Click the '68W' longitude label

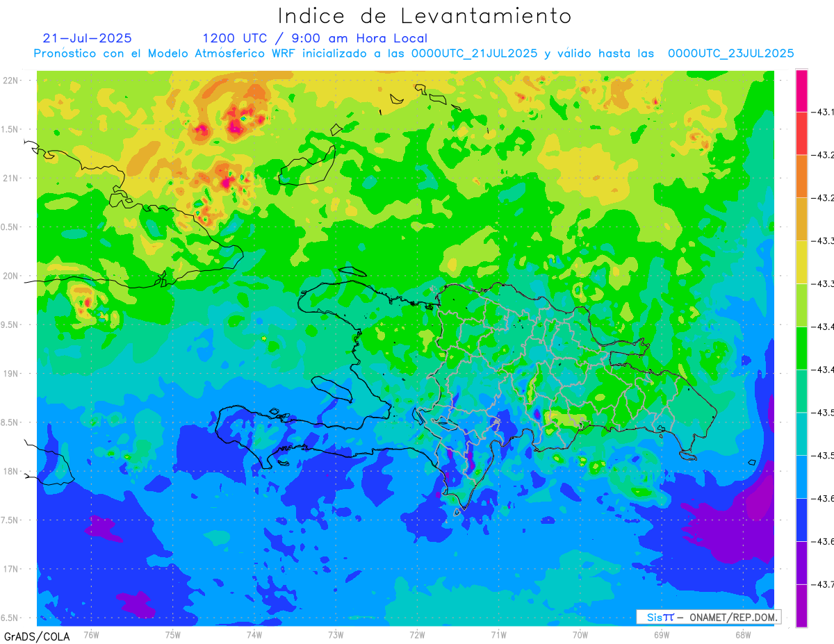(743, 635)
